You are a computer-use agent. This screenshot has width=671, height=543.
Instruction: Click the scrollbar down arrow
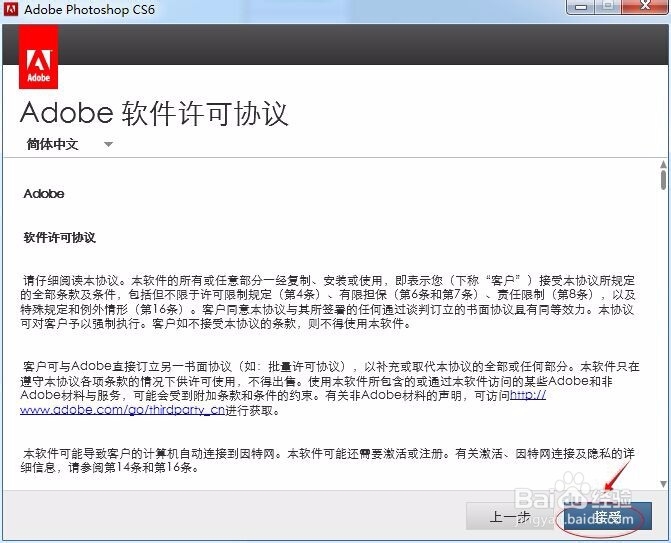[663, 484]
